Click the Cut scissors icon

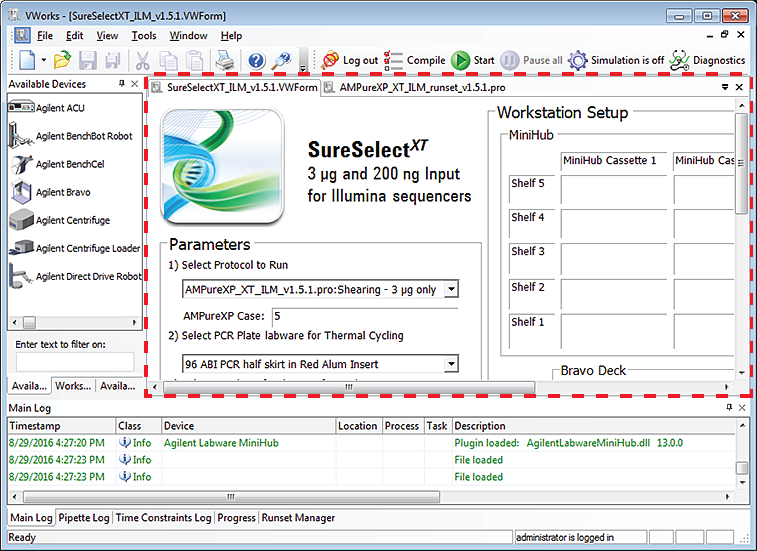point(144,61)
